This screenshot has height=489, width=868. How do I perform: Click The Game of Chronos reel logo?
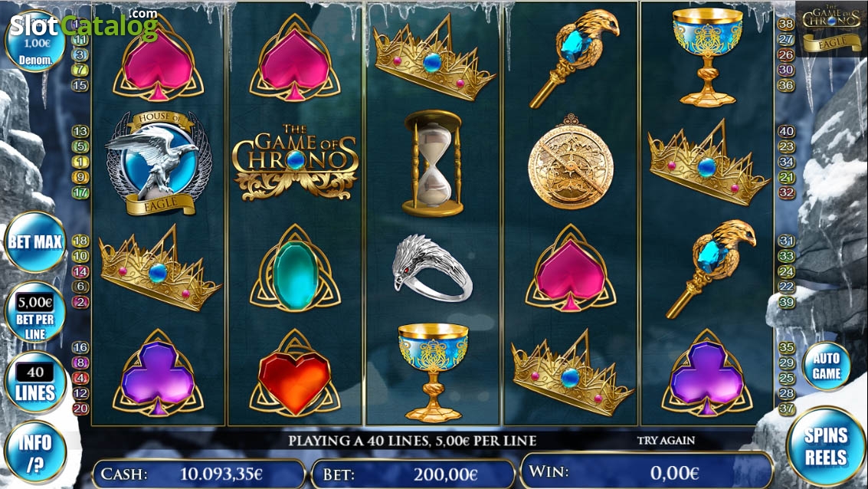click(x=295, y=162)
